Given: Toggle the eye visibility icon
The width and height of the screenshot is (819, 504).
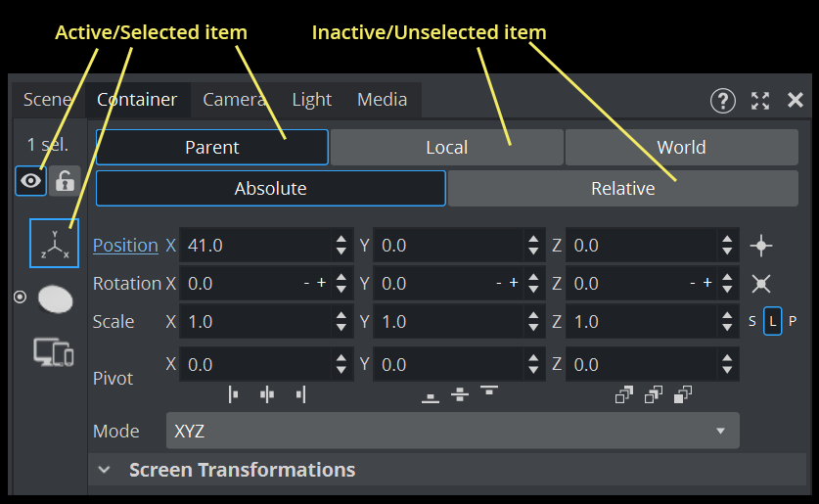Looking at the screenshot, I should tap(31, 181).
